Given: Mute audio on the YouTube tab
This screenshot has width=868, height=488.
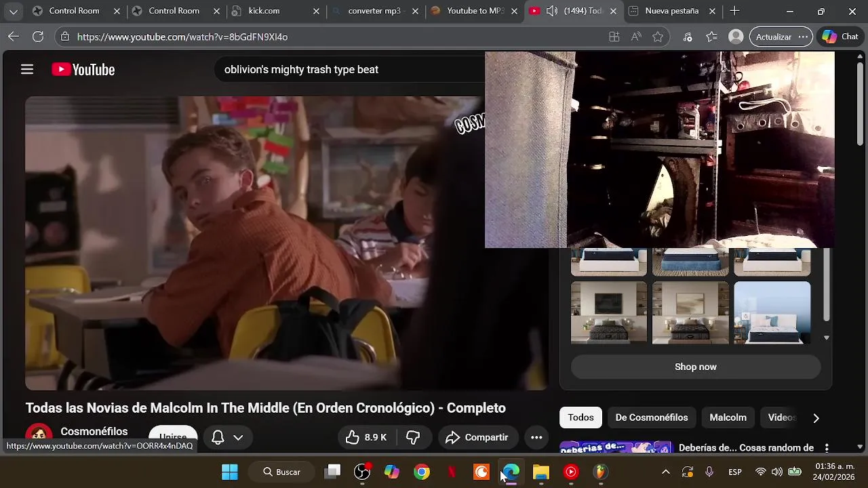Looking at the screenshot, I should tap(552, 11).
